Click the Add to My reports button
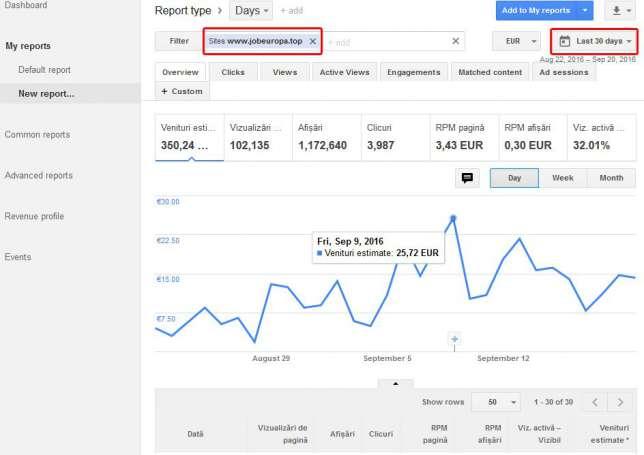The height and width of the screenshot is (455, 644). (x=536, y=10)
